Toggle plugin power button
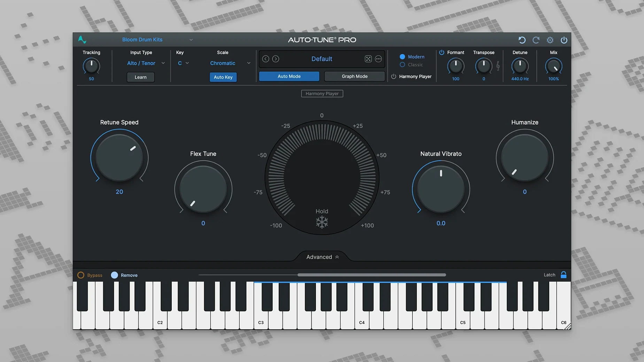Screen dimensions: 644x362 [x=564, y=40]
